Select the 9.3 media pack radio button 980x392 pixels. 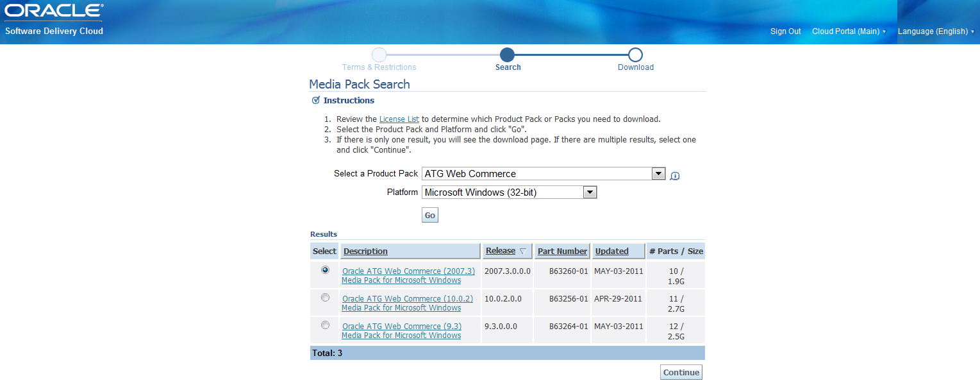tap(326, 325)
